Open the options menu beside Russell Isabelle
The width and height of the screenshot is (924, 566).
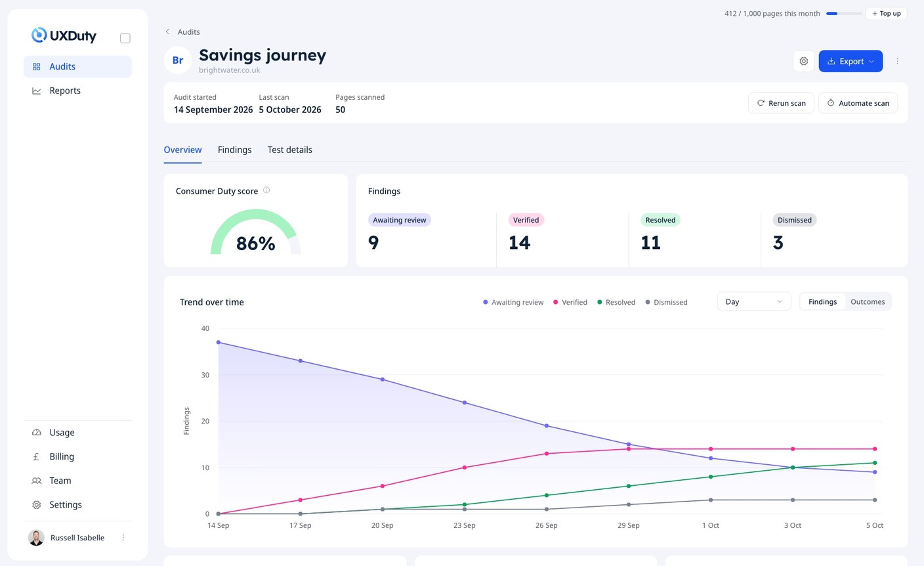click(123, 538)
